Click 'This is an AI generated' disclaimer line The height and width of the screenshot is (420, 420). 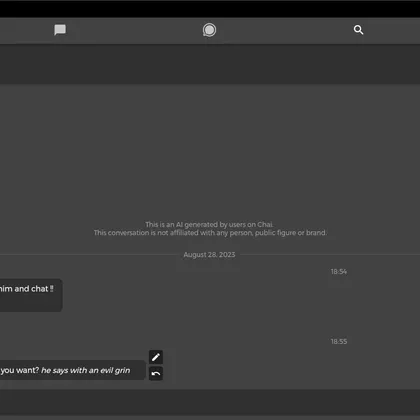(209, 224)
